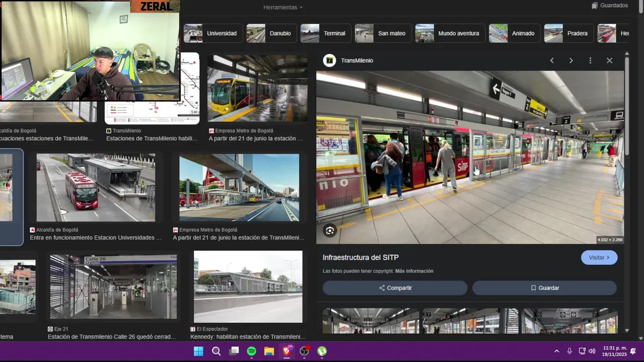Open Windows Start menu
This screenshot has height=362, width=644.
(199, 351)
